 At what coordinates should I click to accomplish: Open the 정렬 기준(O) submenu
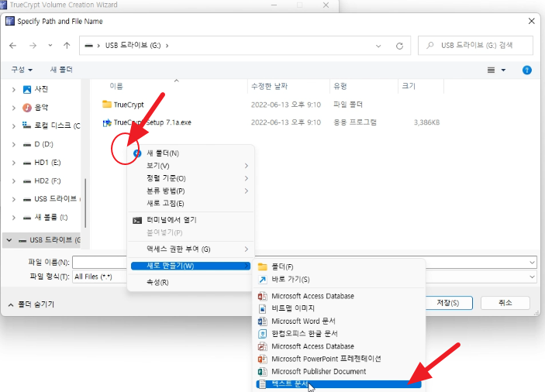point(191,178)
